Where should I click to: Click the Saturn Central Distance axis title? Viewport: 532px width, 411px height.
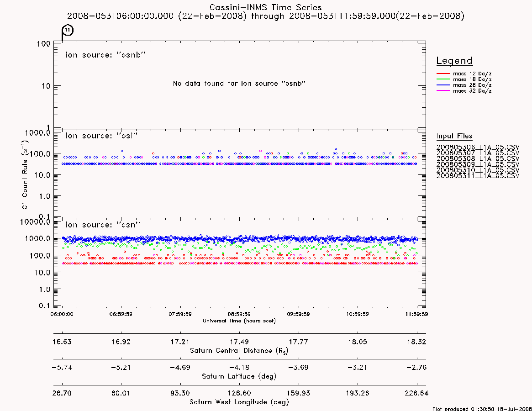(x=239, y=351)
